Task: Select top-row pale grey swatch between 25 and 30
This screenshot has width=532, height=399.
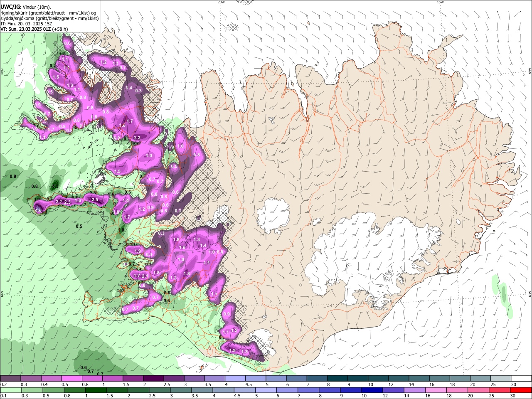Action: 501,379
